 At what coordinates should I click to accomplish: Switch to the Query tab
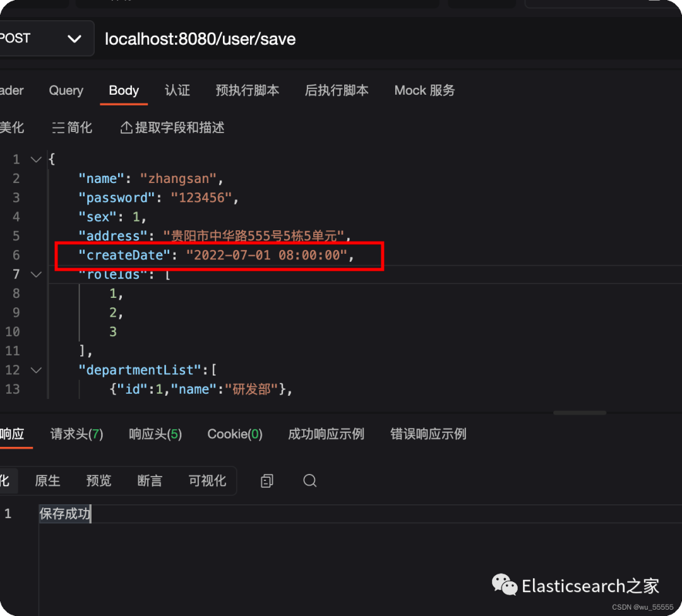tap(66, 90)
